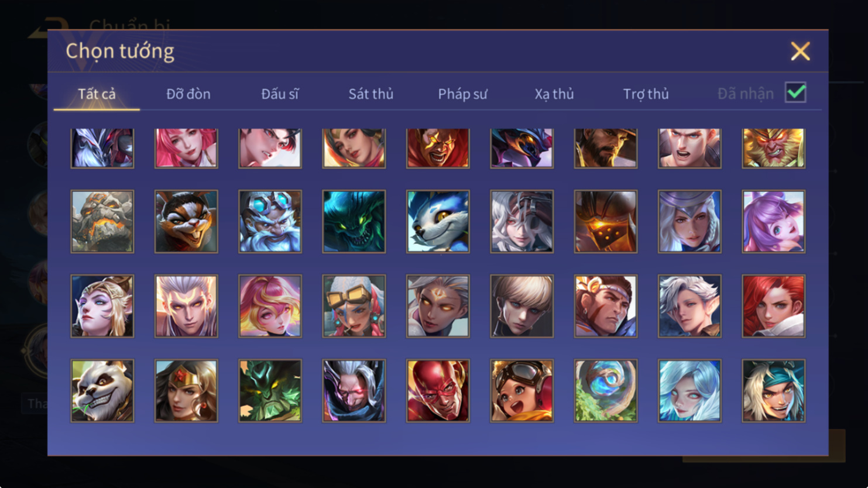Filter heroes by Xạ thủ tab

554,94
